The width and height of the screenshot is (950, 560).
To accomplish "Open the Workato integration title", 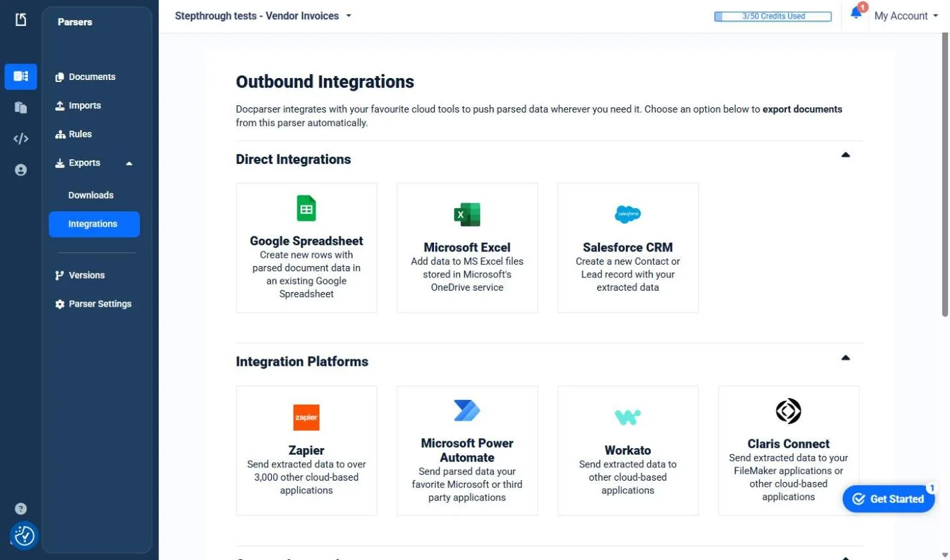I will (x=628, y=450).
